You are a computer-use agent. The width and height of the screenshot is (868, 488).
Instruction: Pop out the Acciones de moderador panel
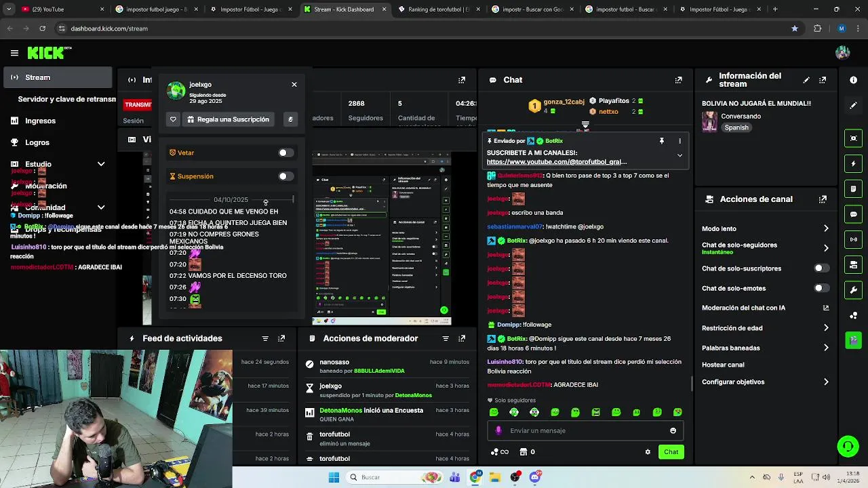(462, 338)
